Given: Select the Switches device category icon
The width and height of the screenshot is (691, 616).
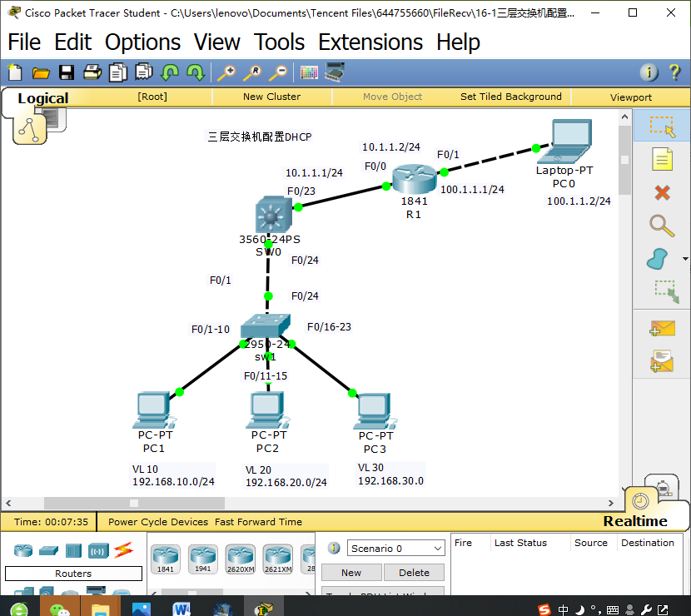Looking at the screenshot, I should click(48, 551).
